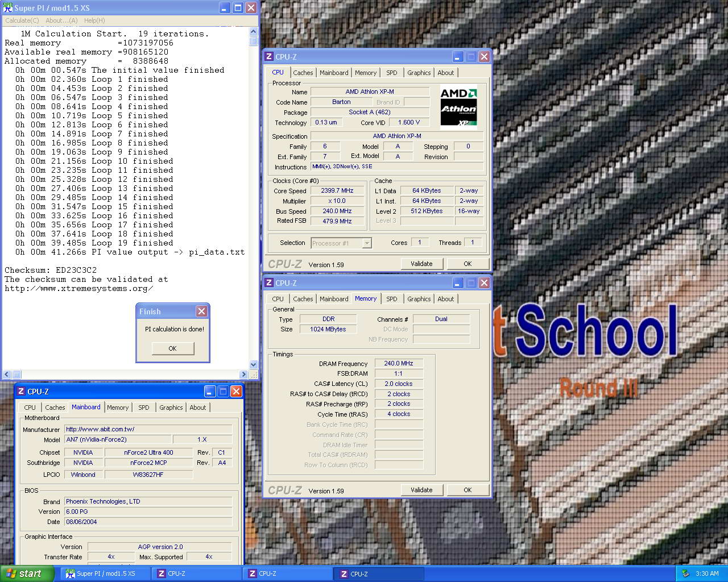The height and width of the screenshot is (582, 728).
Task: Select the SPD tab in the CPU-Z Memory window
Action: 392,299
